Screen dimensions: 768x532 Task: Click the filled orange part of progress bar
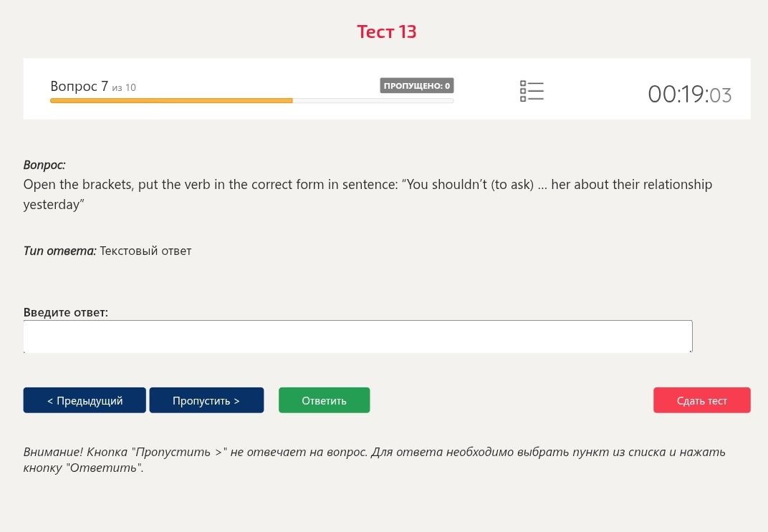coord(171,101)
